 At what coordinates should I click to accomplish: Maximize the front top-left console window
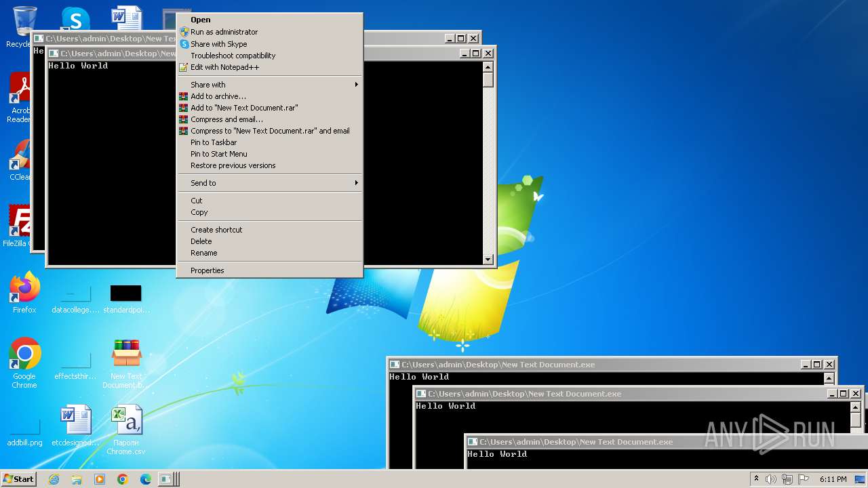click(475, 54)
